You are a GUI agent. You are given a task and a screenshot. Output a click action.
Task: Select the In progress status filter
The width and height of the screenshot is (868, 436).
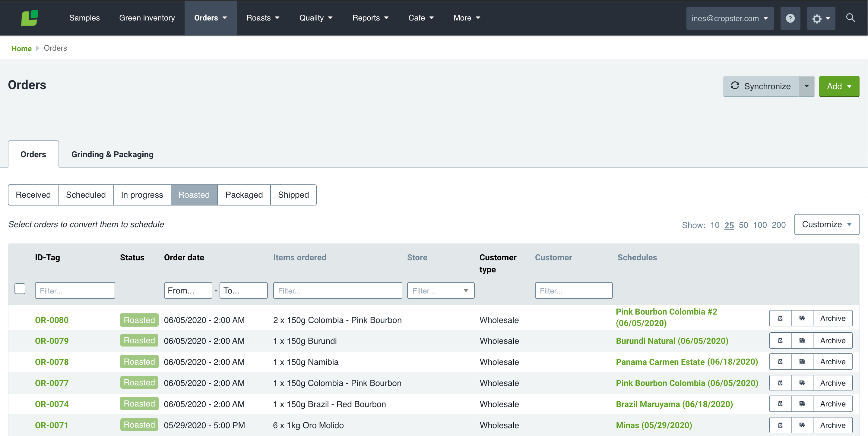tap(142, 195)
